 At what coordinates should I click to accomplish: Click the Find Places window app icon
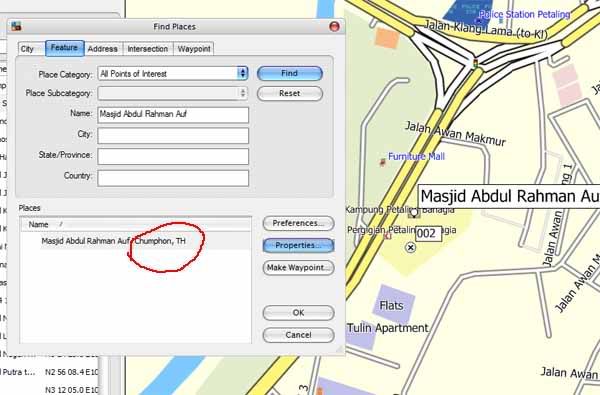[x=16, y=26]
